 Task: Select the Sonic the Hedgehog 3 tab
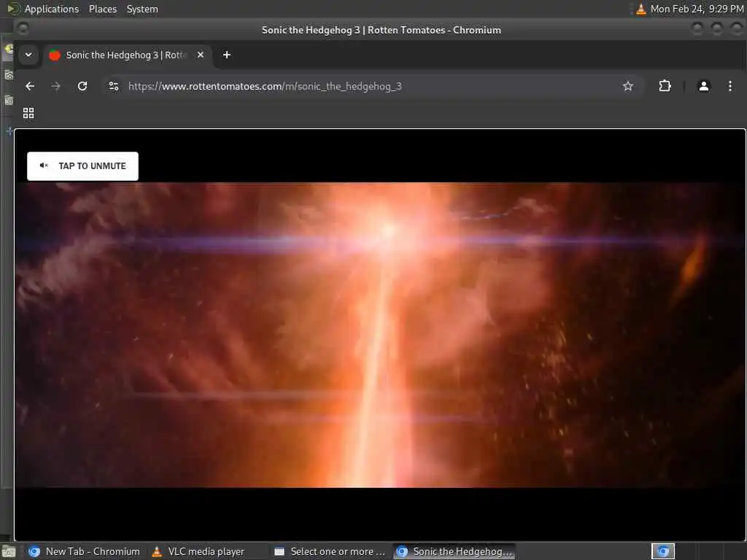[126, 55]
